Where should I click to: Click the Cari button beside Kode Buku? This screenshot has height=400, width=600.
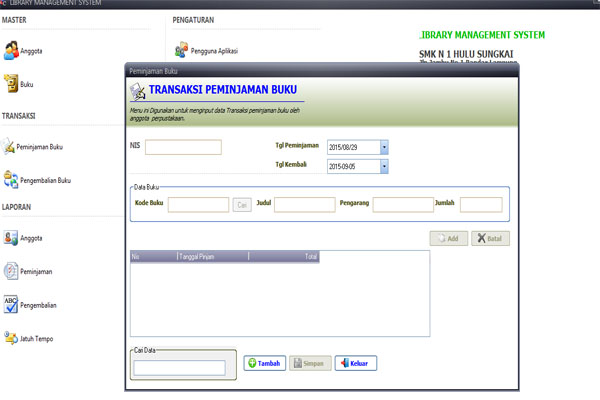point(242,205)
